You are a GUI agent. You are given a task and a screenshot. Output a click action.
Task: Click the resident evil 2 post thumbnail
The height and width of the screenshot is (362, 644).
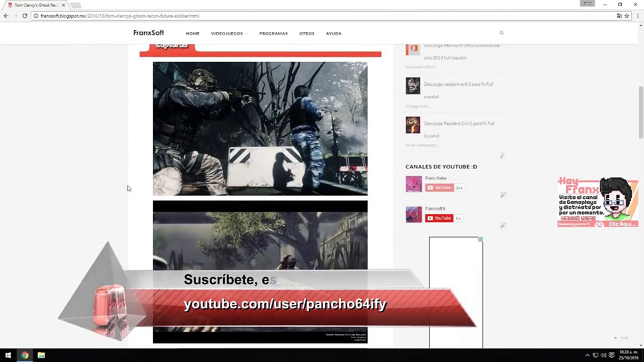tap(413, 86)
